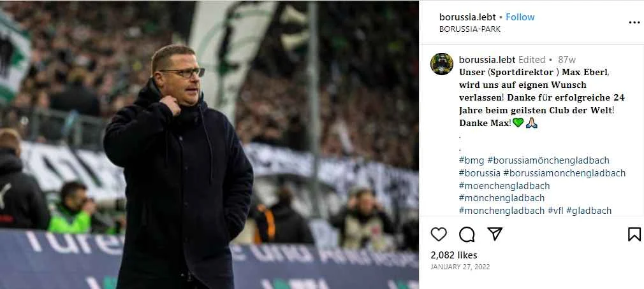This screenshot has width=644, height=289.
Task: Open the #moenchengladbach hashtag
Action: pyautogui.click(x=504, y=186)
